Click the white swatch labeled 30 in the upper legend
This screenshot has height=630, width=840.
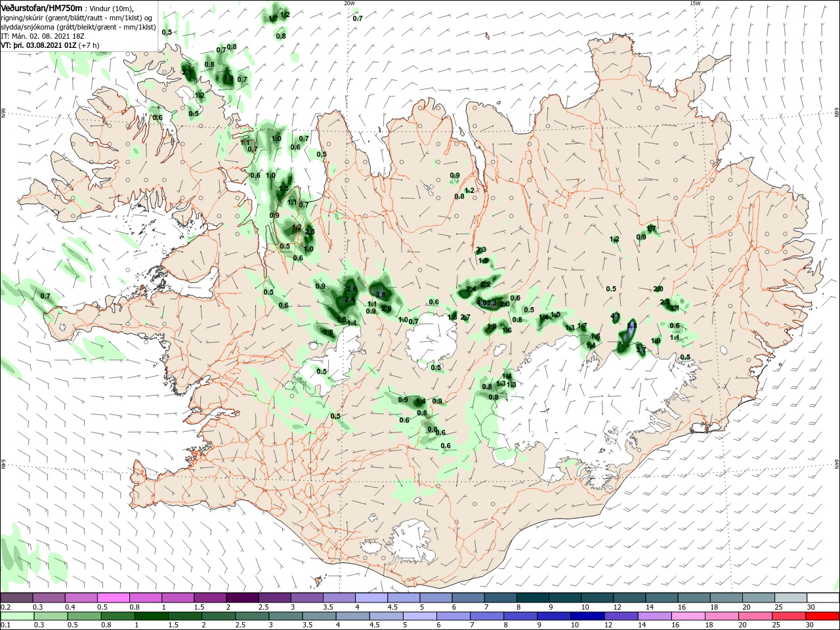click(x=822, y=598)
